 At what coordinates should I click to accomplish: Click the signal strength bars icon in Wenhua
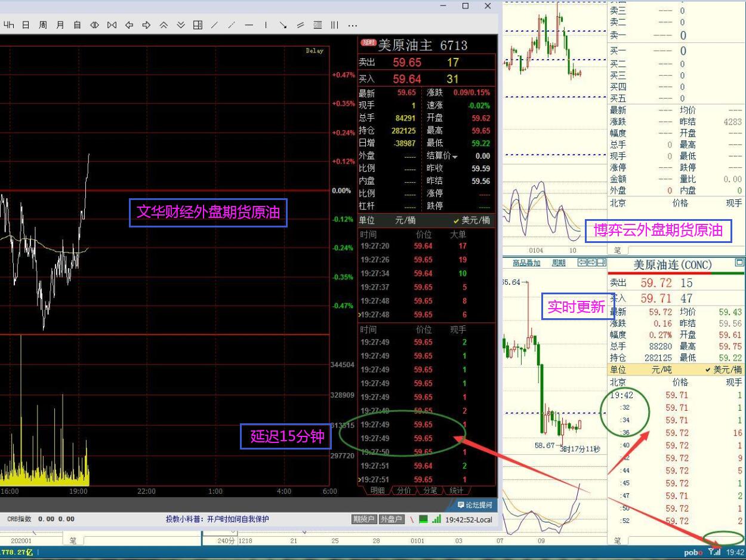click(x=437, y=519)
